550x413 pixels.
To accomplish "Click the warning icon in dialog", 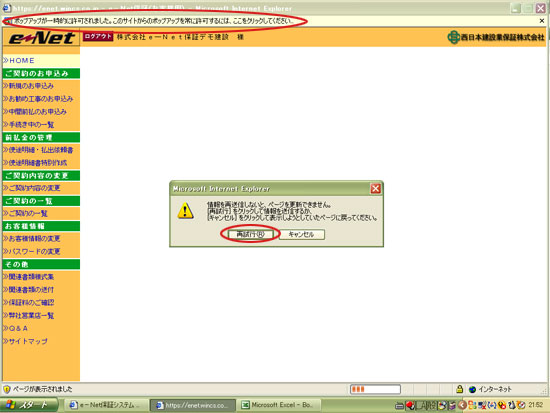I will click(x=186, y=211).
